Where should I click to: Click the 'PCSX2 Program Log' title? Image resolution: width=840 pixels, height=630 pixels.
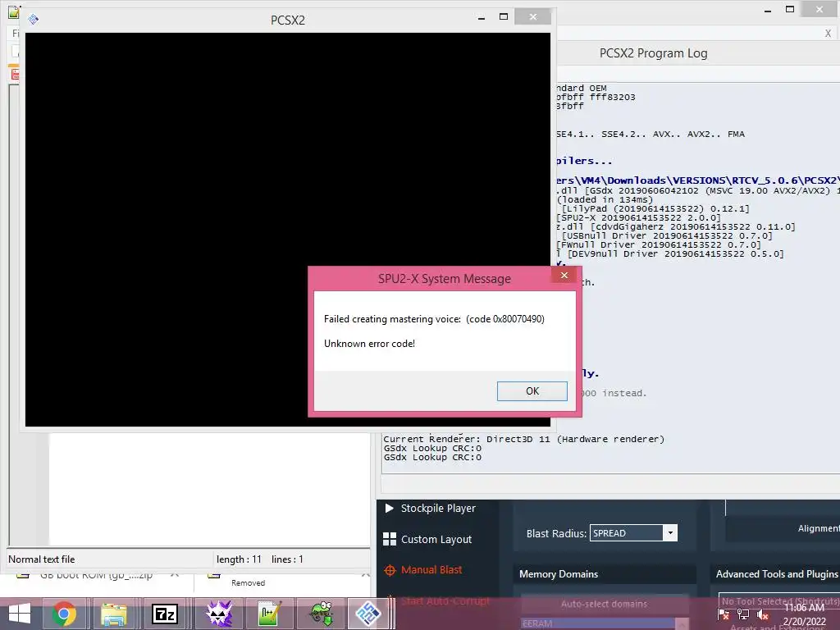(653, 53)
